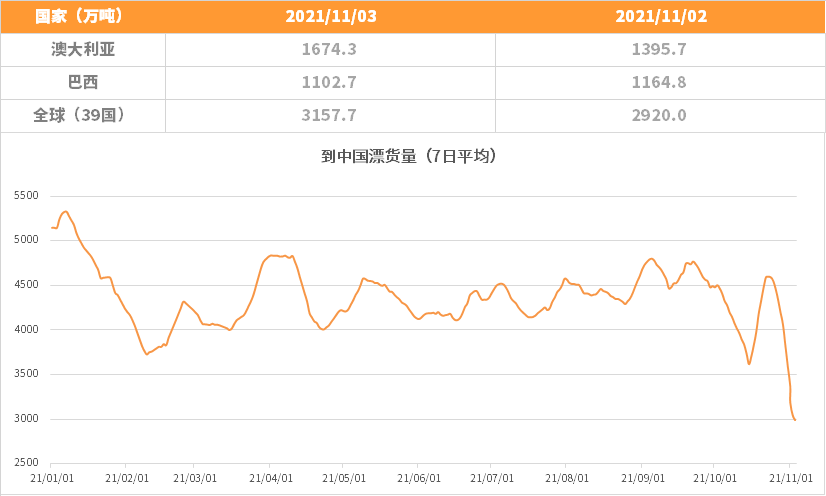This screenshot has height=496, width=826.
Task: Click the 21/01/01 x-axis label
Action: pos(52,478)
